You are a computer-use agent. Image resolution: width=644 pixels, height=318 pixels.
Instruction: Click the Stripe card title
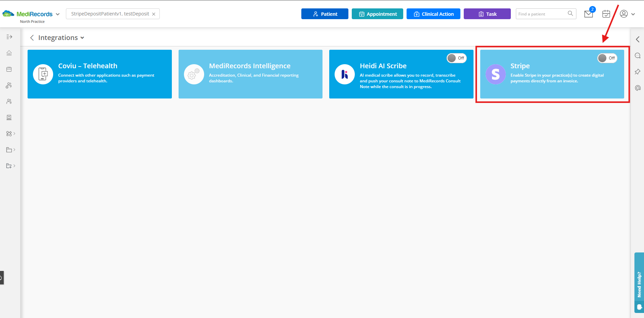tap(520, 66)
